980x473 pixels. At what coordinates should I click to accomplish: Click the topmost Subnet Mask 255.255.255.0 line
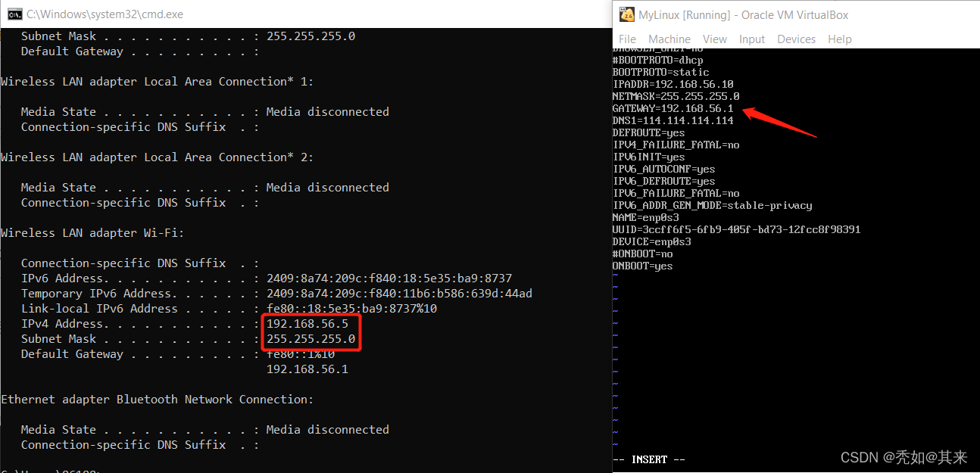[x=188, y=36]
